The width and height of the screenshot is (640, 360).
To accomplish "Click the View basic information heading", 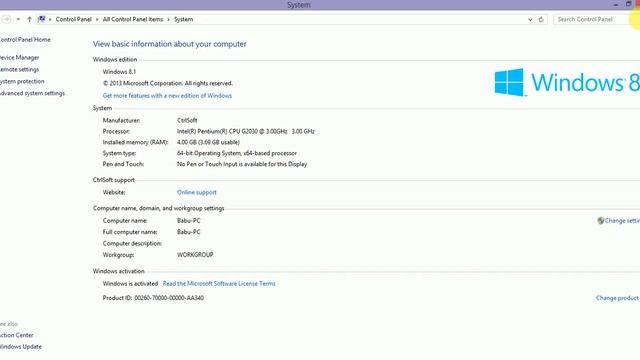I will click(x=169, y=44).
